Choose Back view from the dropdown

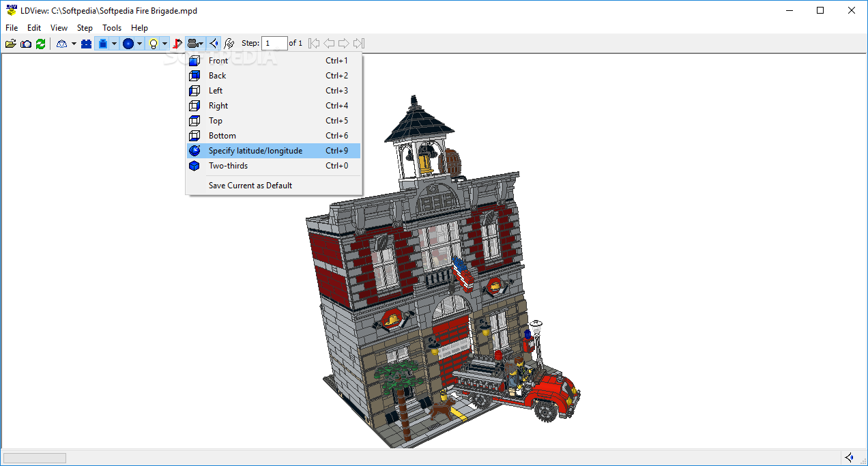pos(274,76)
